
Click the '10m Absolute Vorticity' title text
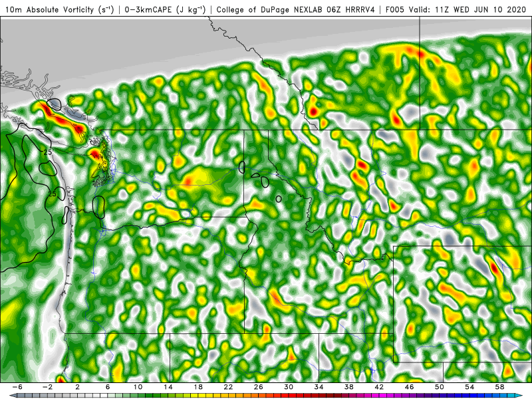coord(49,10)
